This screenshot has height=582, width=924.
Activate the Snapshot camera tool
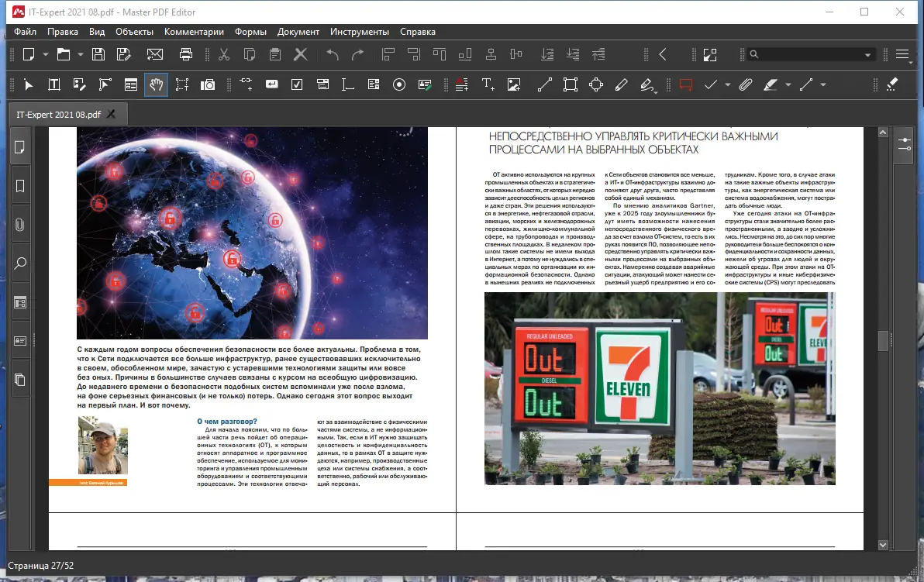[207, 84]
